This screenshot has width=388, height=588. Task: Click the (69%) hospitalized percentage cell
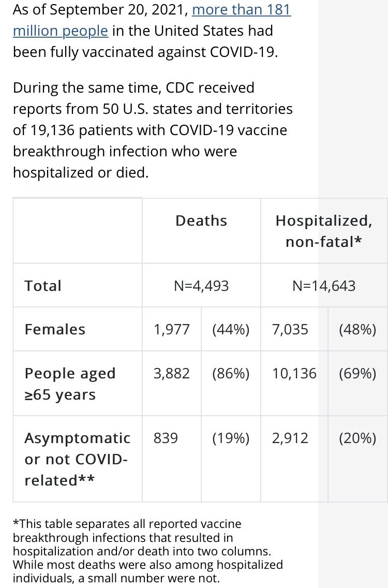pyautogui.click(x=357, y=373)
